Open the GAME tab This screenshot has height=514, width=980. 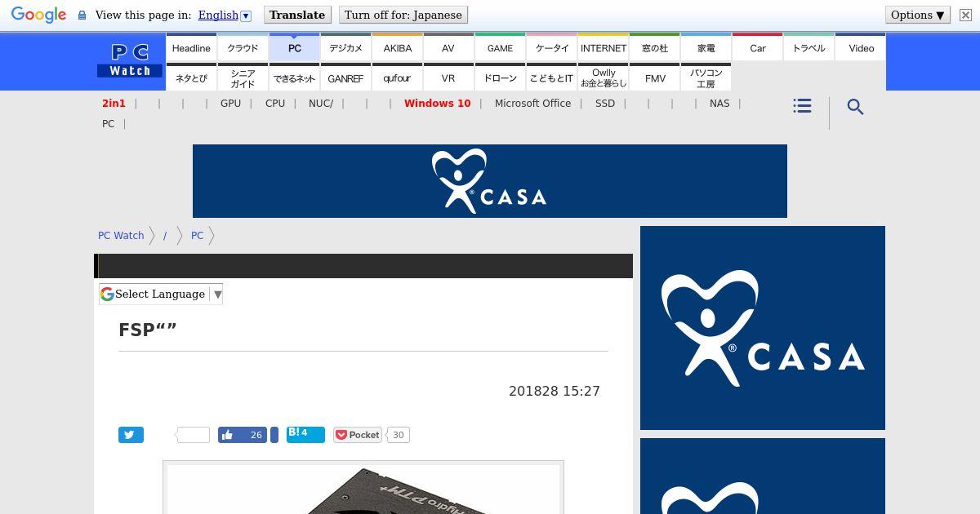[x=500, y=47]
